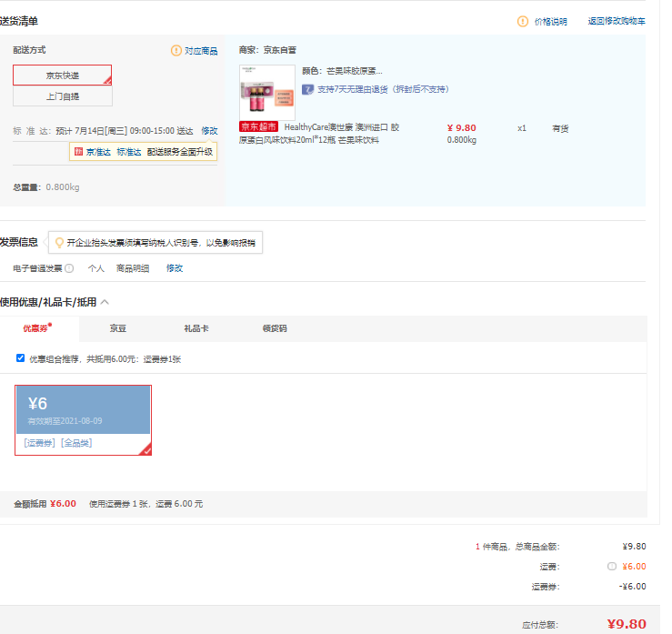This screenshot has height=634, width=672.
Task: Open 支持7天无理由退货 policy link
Action: (383, 89)
